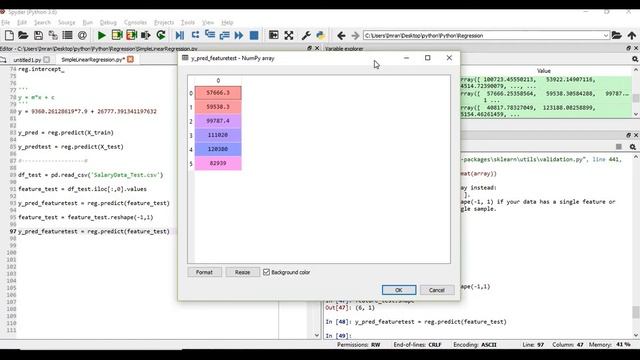Open the Help menu
The width and height of the screenshot is (640, 360).
[x=227, y=22]
